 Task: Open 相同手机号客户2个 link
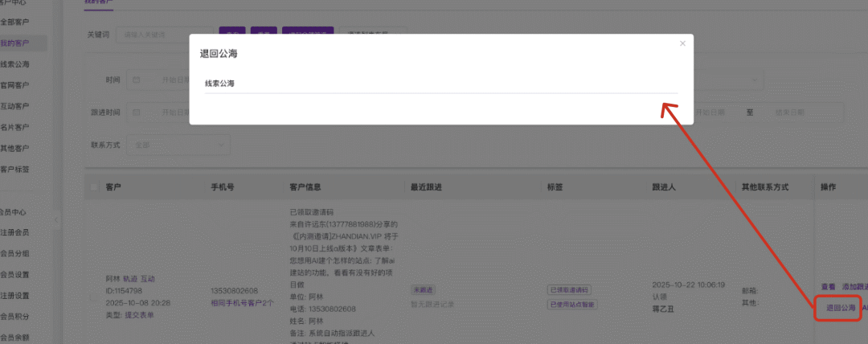[242, 303]
